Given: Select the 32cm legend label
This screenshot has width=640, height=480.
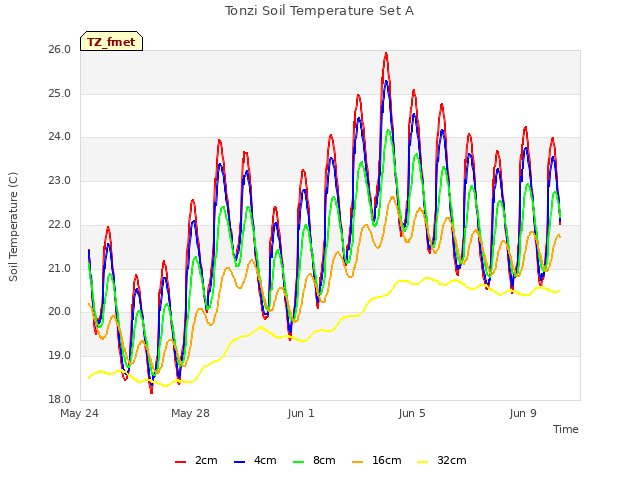Looking at the screenshot, I should pyautogui.click(x=451, y=460).
